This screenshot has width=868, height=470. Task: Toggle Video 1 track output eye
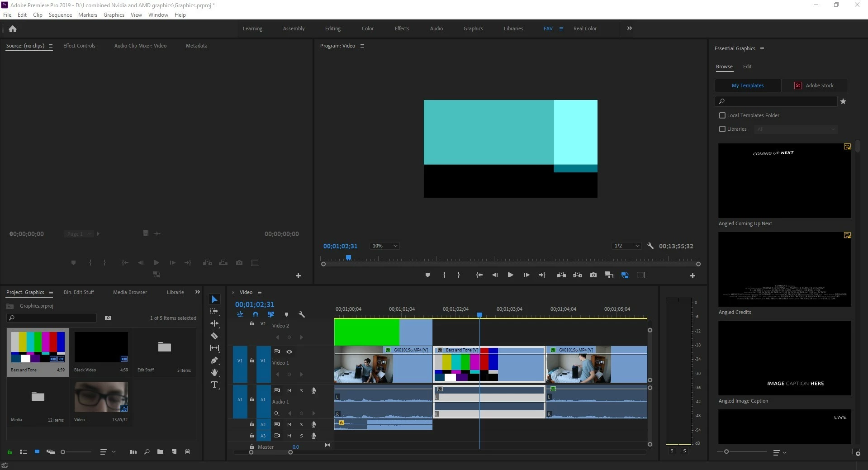[289, 351]
